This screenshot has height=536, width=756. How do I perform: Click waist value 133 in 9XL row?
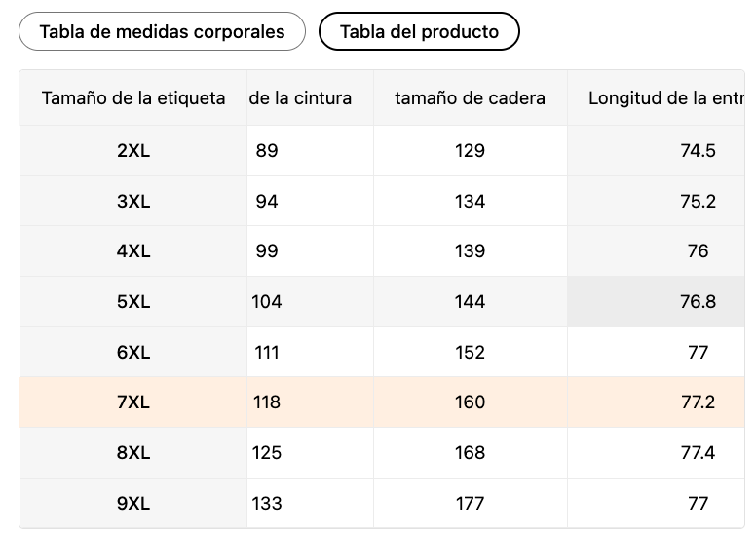[x=267, y=504]
